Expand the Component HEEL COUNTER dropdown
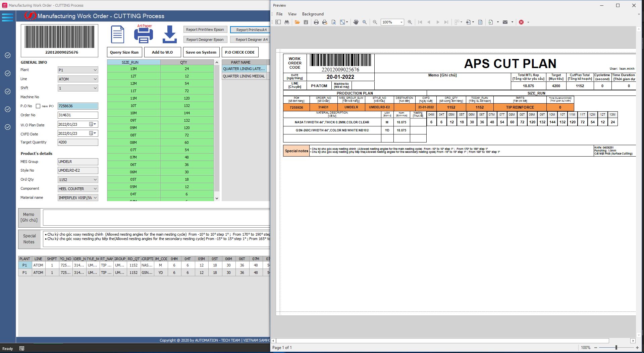 point(95,189)
